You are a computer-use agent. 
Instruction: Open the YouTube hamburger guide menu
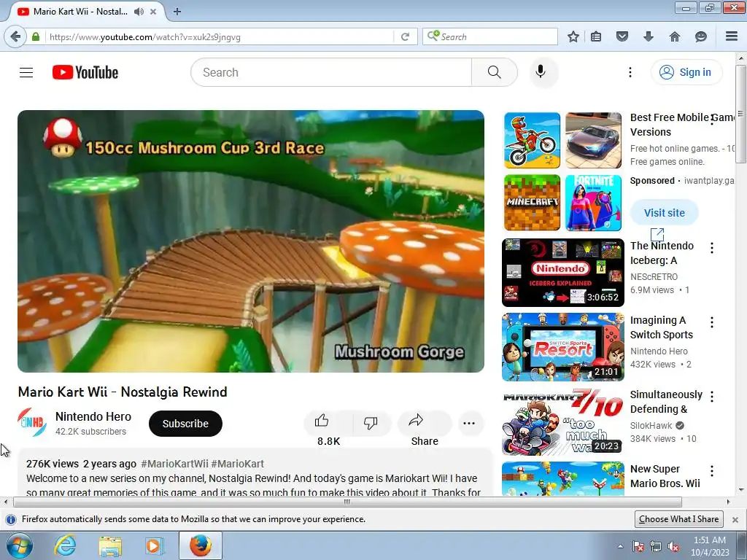click(x=26, y=72)
